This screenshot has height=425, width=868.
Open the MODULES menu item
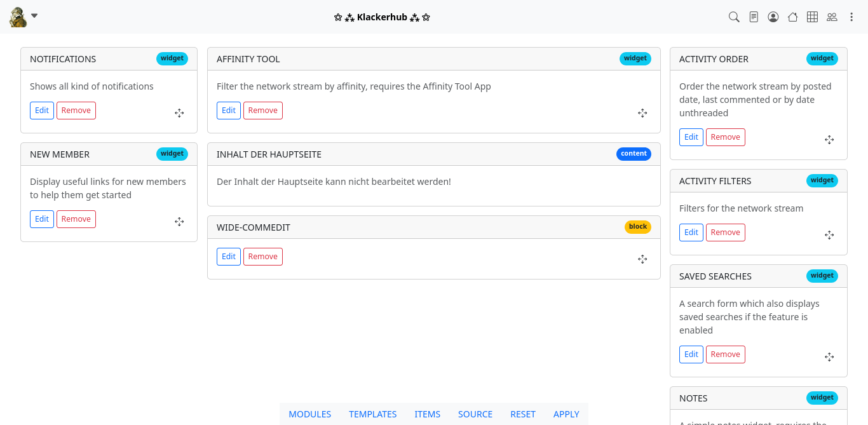309,414
